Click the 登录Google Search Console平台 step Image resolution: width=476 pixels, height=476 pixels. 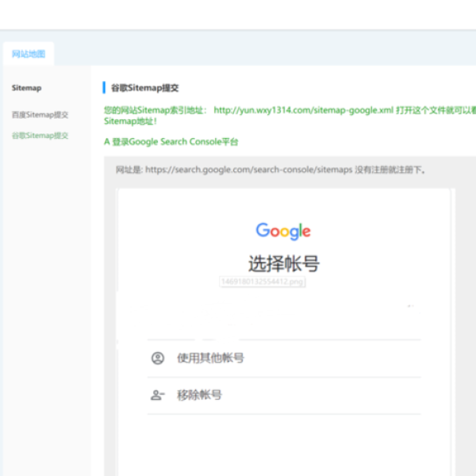[171, 142]
